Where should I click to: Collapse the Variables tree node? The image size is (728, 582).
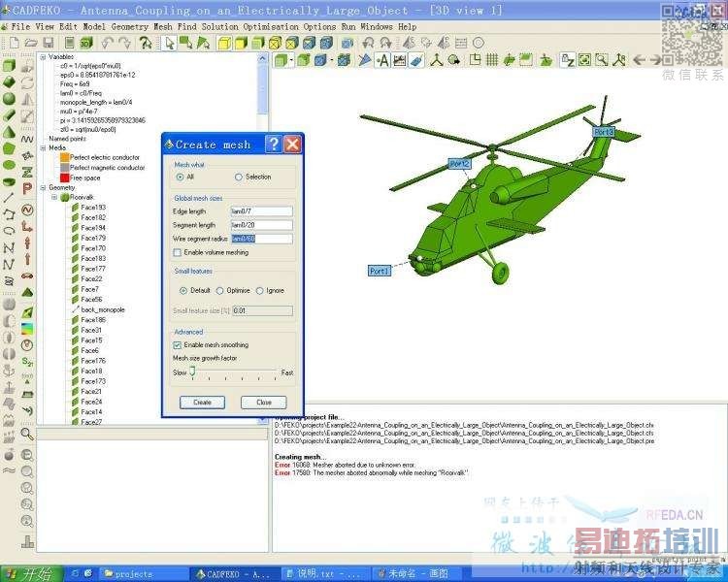[x=43, y=56]
